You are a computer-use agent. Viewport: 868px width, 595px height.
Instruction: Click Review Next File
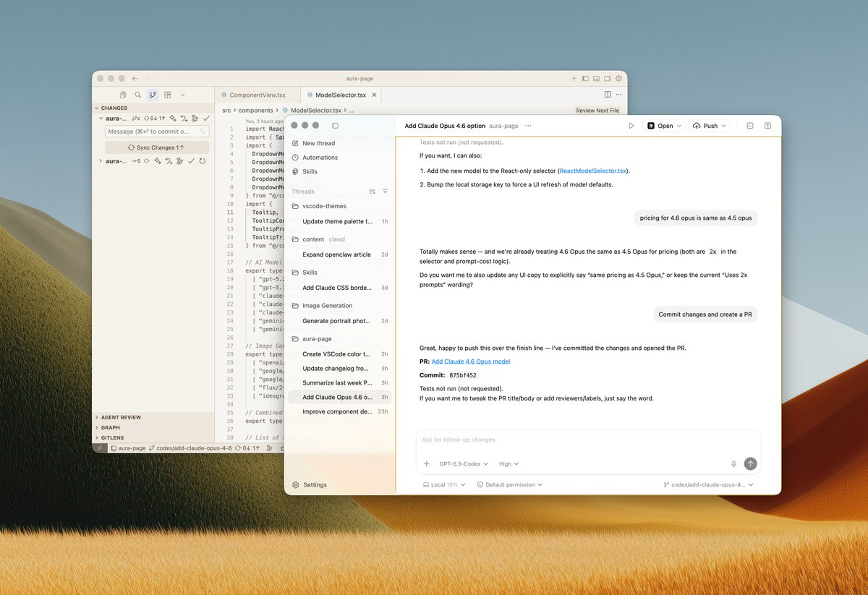click(597, 111)
